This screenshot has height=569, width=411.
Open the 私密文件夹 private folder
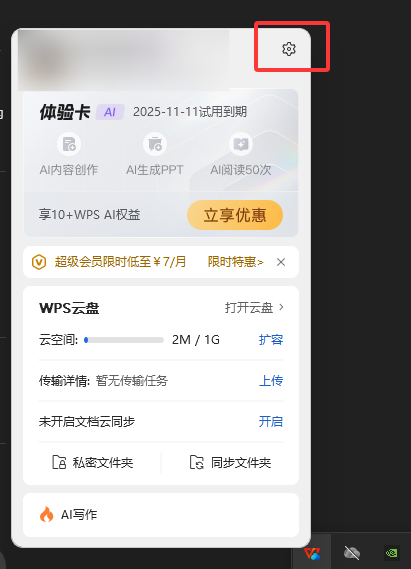click(x=93, y=462)
